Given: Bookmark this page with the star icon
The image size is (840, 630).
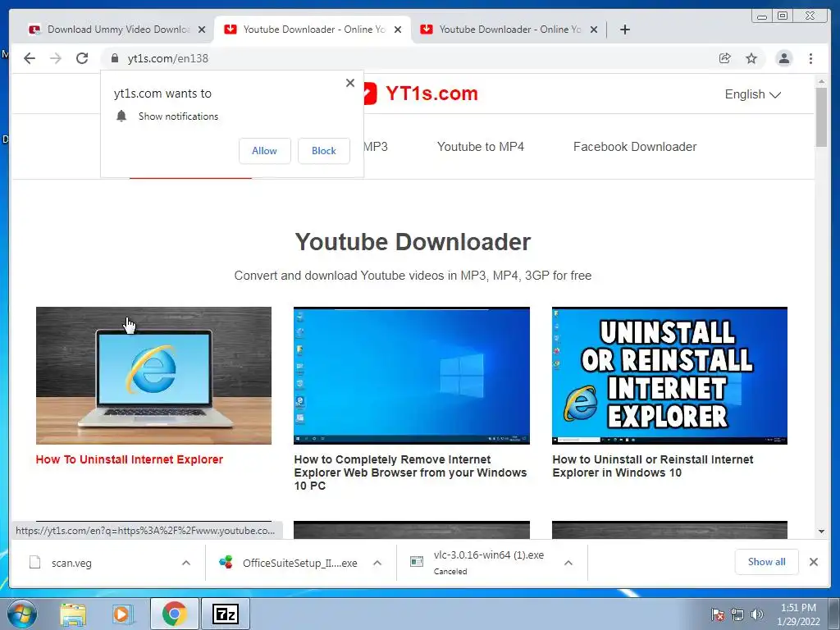Looking at the screenshot, I should click(751, 58).
